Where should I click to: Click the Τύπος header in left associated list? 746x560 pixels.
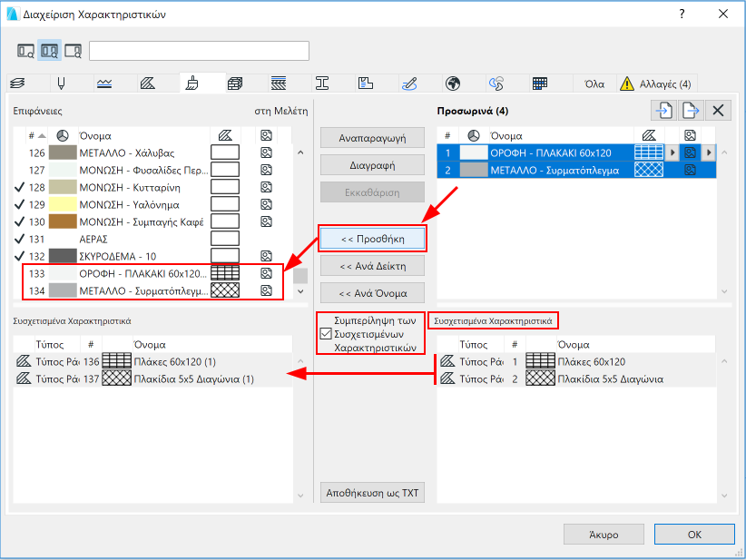50,345
